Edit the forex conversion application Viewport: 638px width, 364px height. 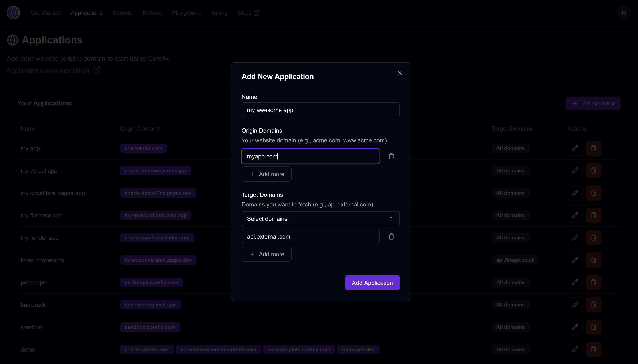575,260
